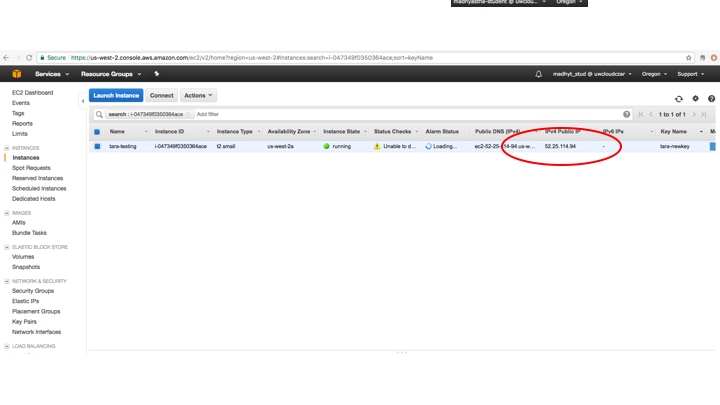The height and width of the screenshot is (405, 720).
Task: Click the filter bar help icon
Action: (x=626, y=114)
